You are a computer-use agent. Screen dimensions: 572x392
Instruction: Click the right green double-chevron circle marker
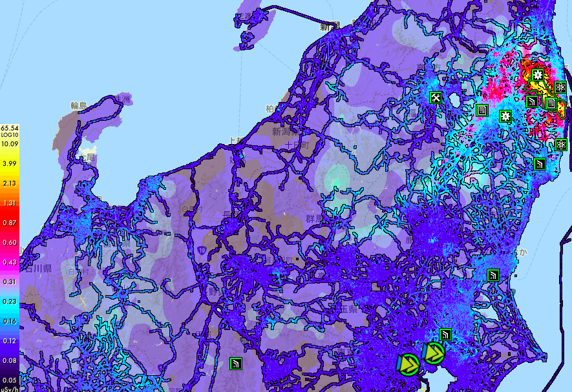[433, 353]
